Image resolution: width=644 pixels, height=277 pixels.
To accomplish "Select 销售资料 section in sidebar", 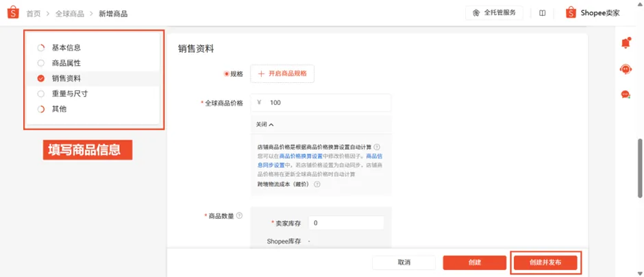I will (x=92, y=78).
